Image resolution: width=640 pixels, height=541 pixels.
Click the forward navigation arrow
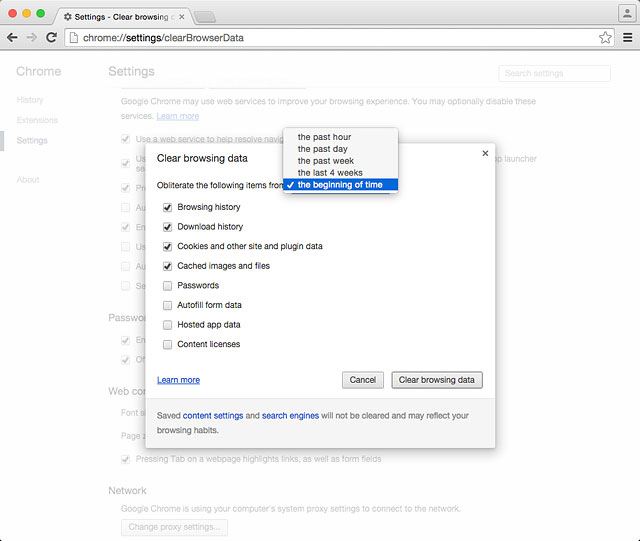31,38
